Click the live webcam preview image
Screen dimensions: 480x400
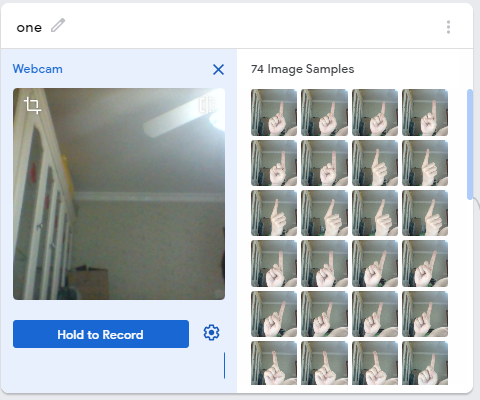pyautogui.click(x=119, y=194)
